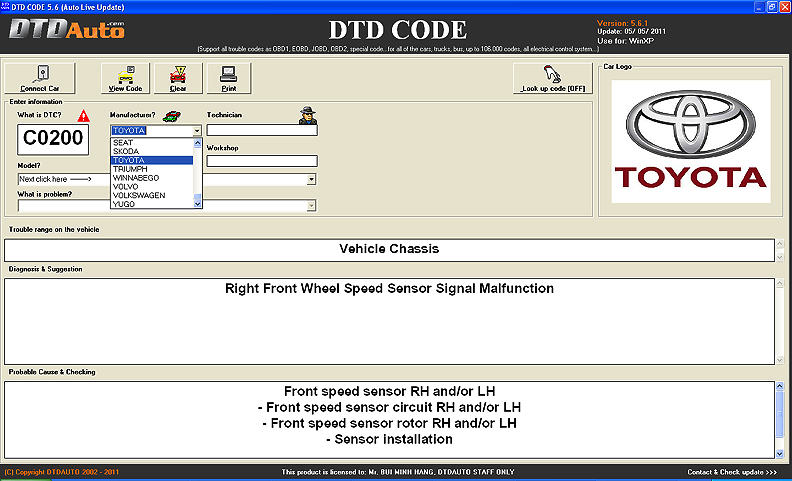
Task: Click the technician figure icon
Action: pyautogui.click(x=307, y=116)
